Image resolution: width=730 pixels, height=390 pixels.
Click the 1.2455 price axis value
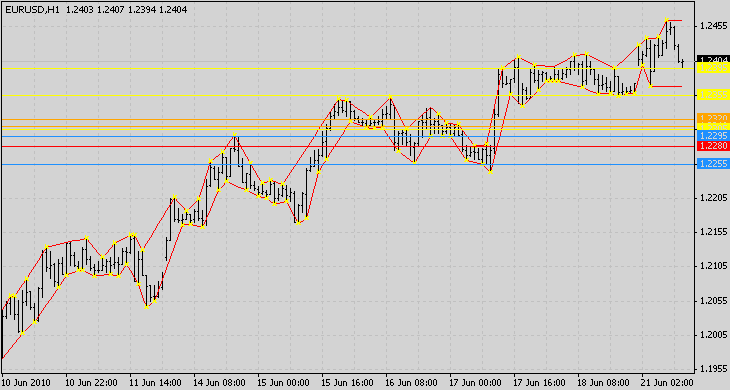(x=714, y=26)
